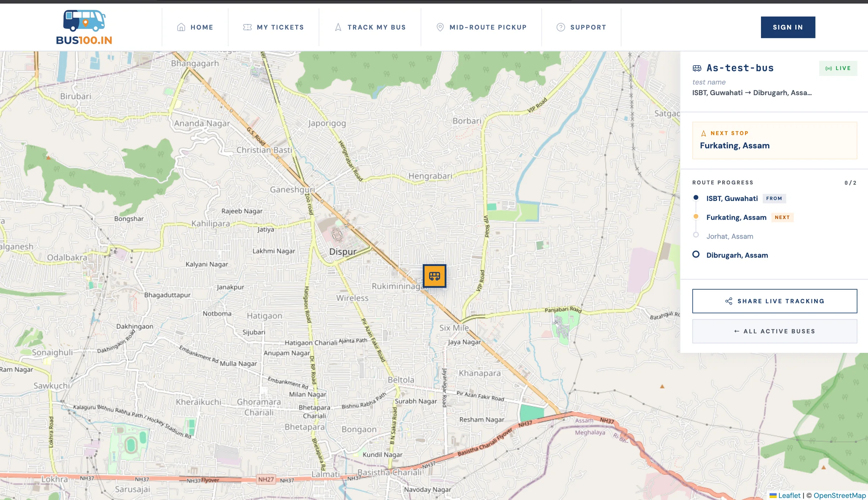This screenshot has width=868, height=500.
Task: Click SHARE LIVE TRACKING button
Action: click(775, 301)
